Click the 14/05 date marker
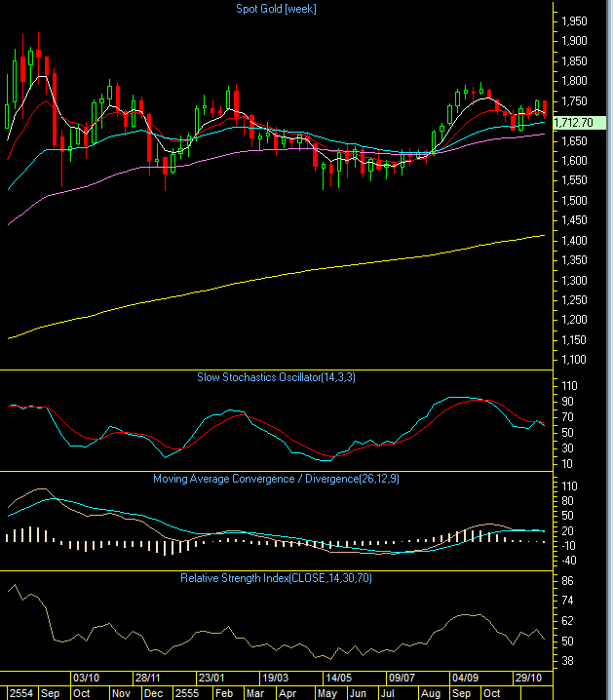 click(338, 678)
